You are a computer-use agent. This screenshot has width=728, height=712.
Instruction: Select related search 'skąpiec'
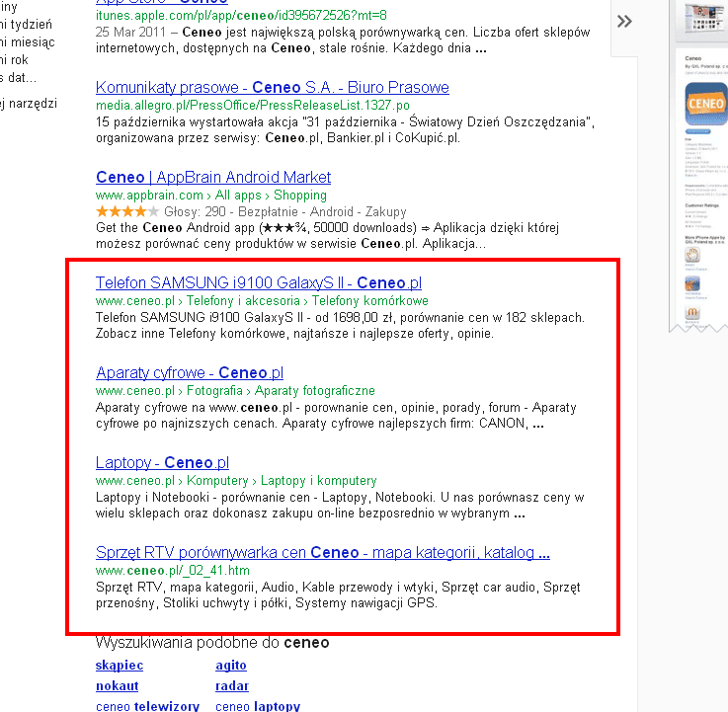120,666
